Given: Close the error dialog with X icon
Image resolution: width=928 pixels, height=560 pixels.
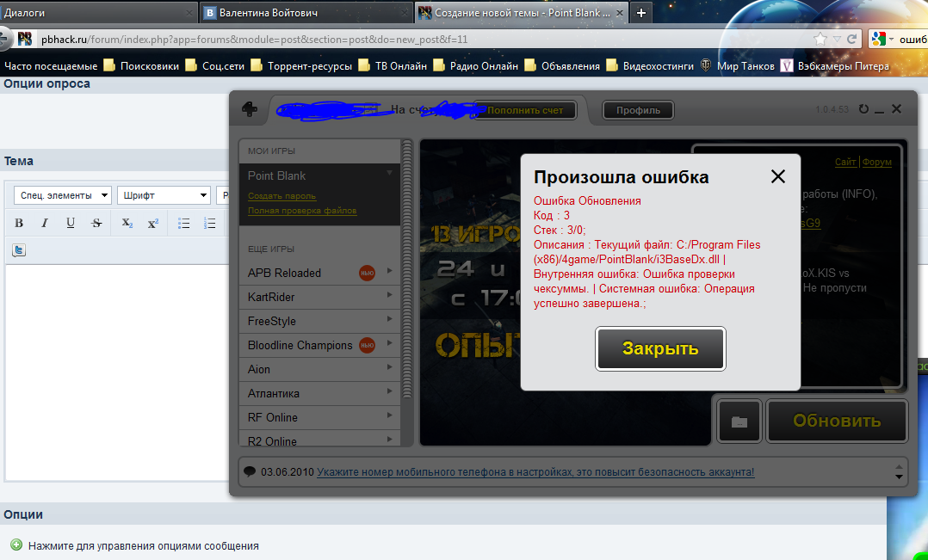Looking at the screenshot, I should click(x=777, y=176).
